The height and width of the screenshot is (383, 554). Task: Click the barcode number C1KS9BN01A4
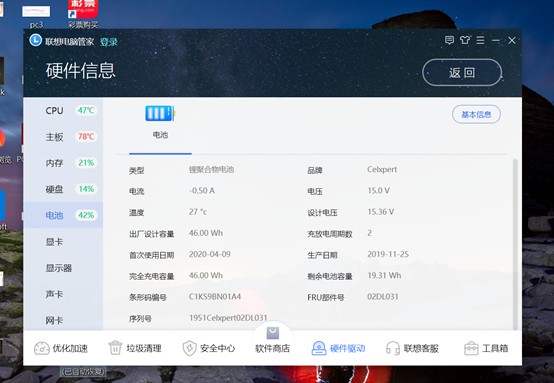click(215, 296)
